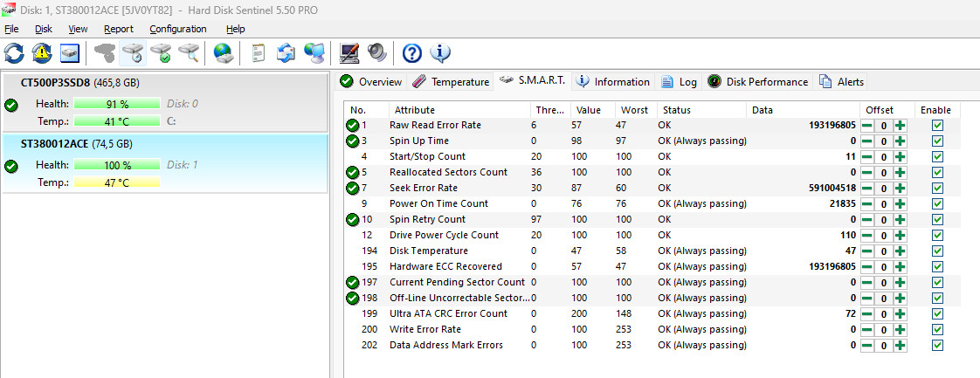Select the CT500P3SSD8 disk in the list
Image resolution: width=980 pixels, height=378 pixels.
tap(80, 83)
